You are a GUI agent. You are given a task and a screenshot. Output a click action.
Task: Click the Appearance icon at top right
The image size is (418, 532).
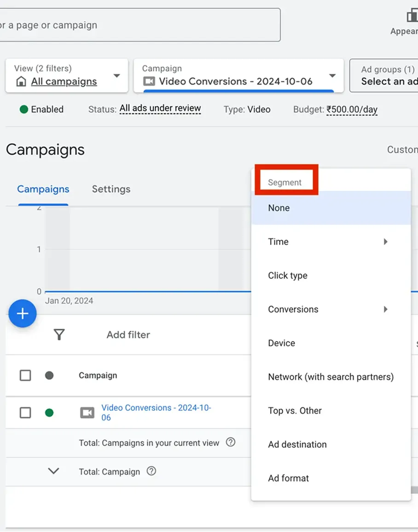point(412,15)
